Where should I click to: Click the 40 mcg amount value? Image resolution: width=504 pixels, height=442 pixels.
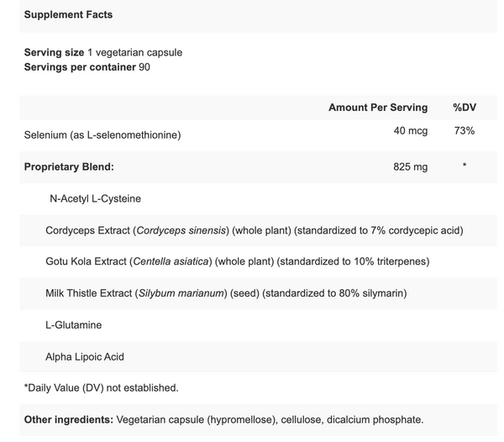411,131
